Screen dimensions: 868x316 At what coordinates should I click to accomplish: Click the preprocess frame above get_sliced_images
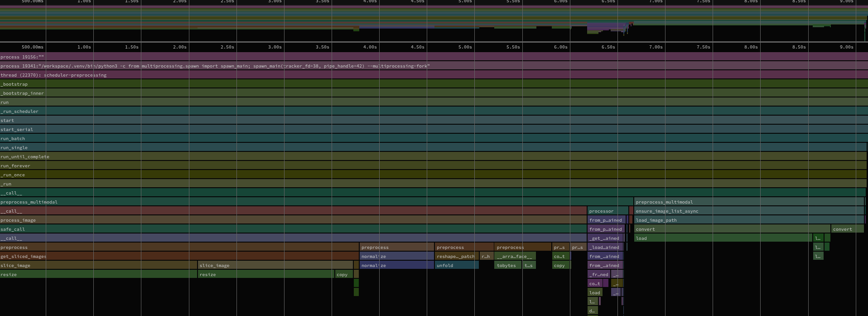coord(179,247)
